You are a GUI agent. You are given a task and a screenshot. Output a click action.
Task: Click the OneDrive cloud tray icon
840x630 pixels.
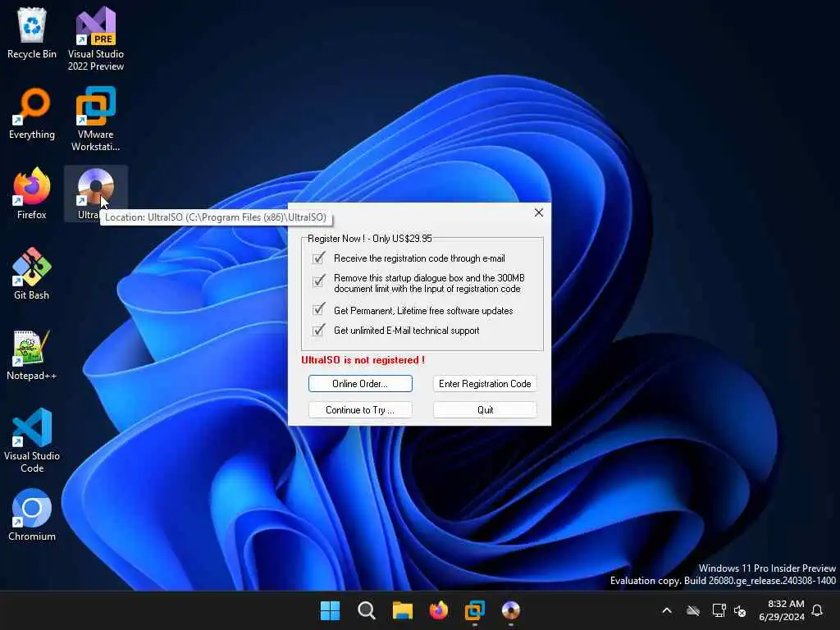(x=693, y=610)
